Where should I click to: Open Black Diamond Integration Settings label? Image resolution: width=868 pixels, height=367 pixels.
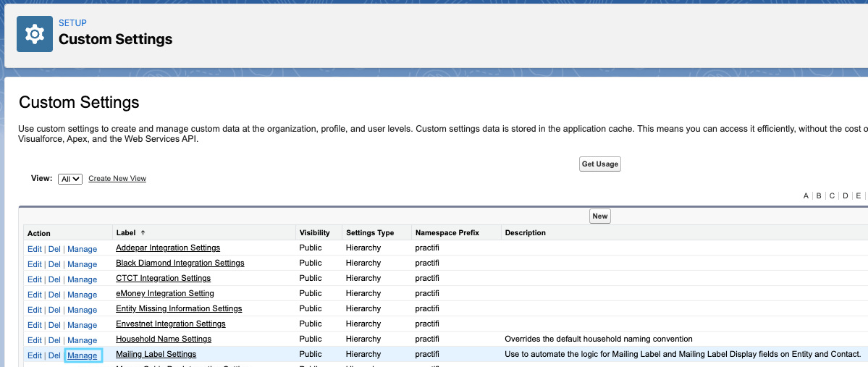180,262
